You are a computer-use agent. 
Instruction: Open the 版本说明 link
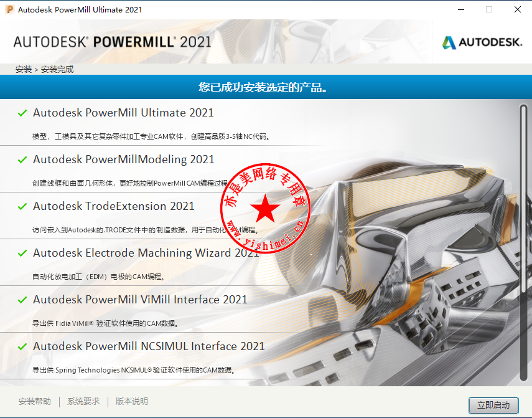132,401
